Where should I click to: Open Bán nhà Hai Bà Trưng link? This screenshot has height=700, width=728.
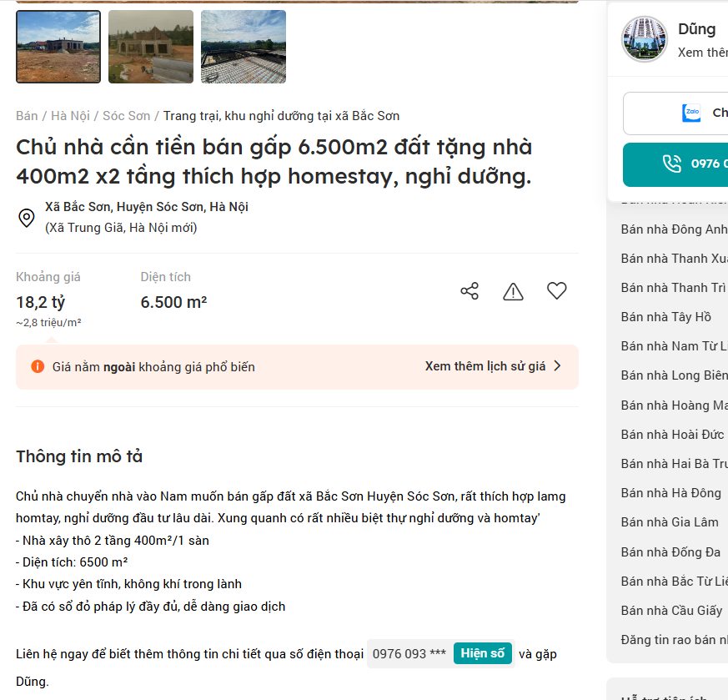pos(674,464)
